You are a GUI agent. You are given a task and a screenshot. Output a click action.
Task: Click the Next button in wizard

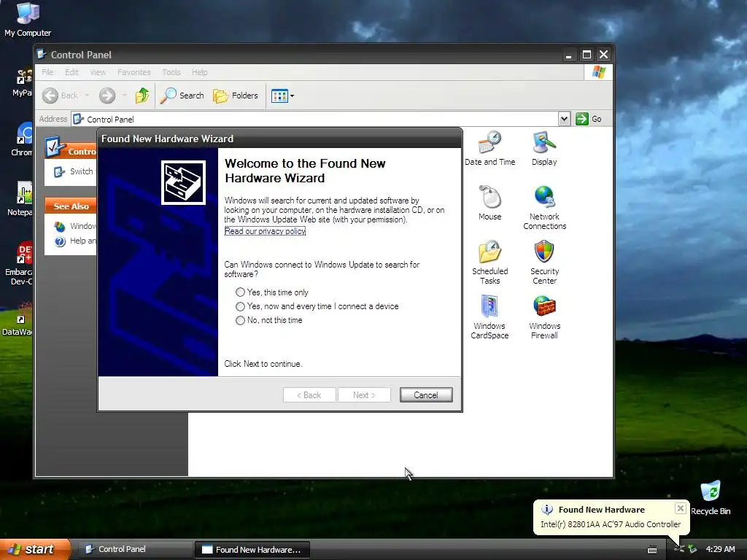click(364, 394)
